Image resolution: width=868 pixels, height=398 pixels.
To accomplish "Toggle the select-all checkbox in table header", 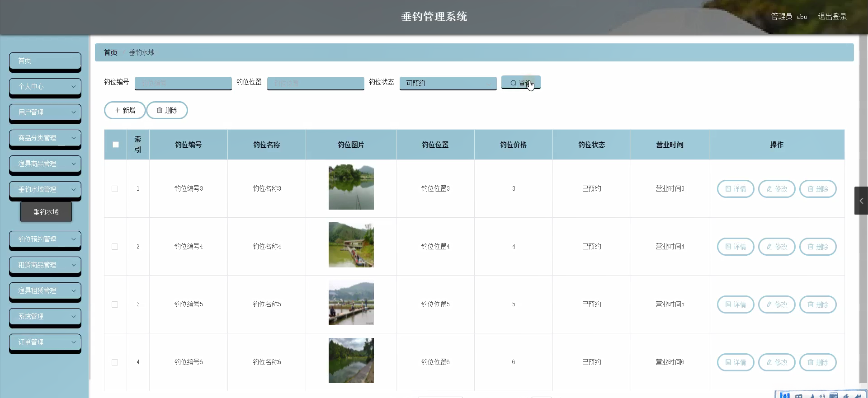I will 116,145.
